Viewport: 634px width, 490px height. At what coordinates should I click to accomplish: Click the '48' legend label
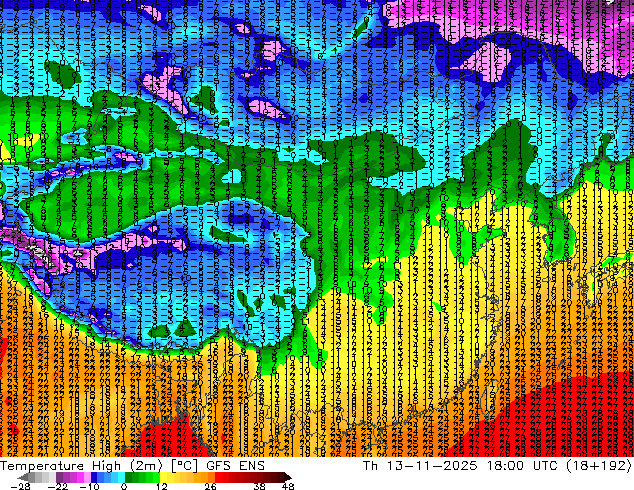pyautogui.click(x=288, y=486)
